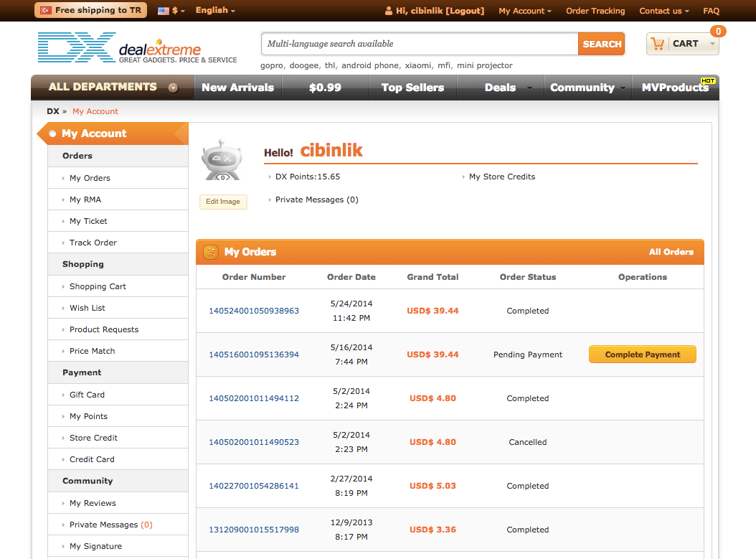Screen dimensions: 756x559
Task: Open the FAQ link
Action: click(711, 11)
